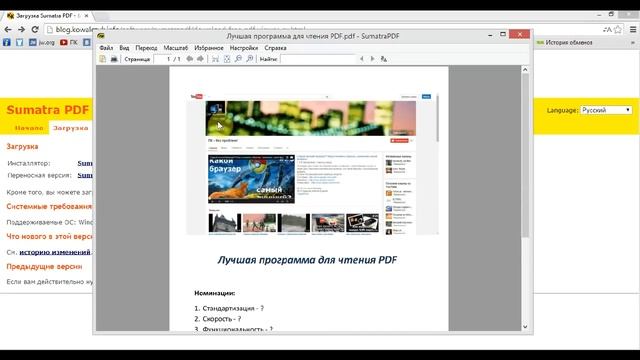Open the Переход menu in SumatraPDF
640x360 pixels.
pos(146,48)
